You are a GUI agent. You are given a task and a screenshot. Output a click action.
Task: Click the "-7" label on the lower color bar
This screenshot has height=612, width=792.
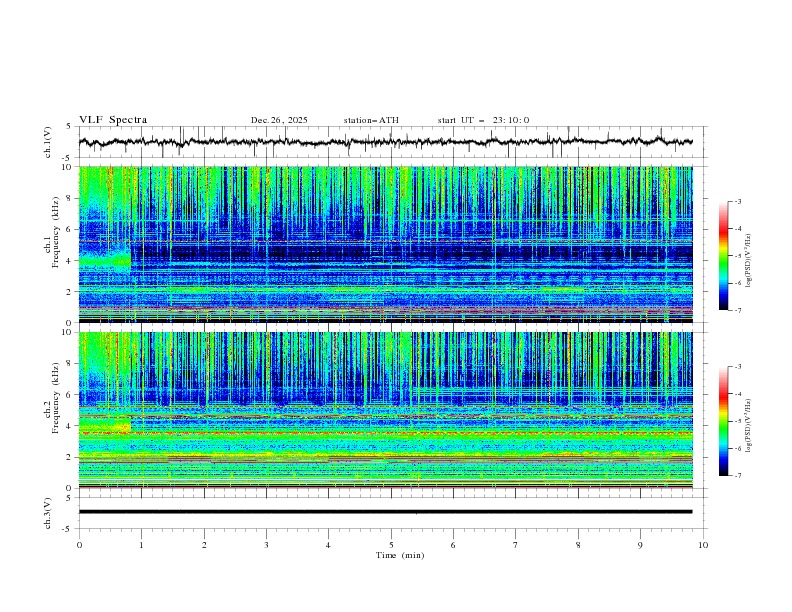(x=737, y=476)
